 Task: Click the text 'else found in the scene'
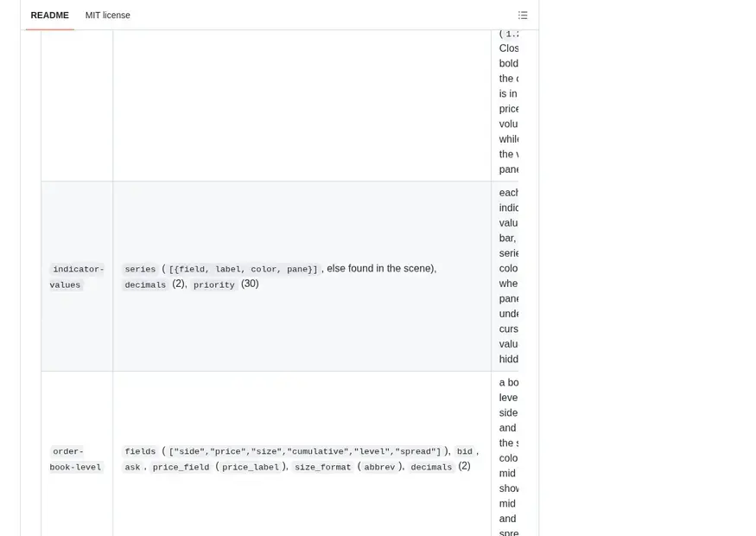378,268
